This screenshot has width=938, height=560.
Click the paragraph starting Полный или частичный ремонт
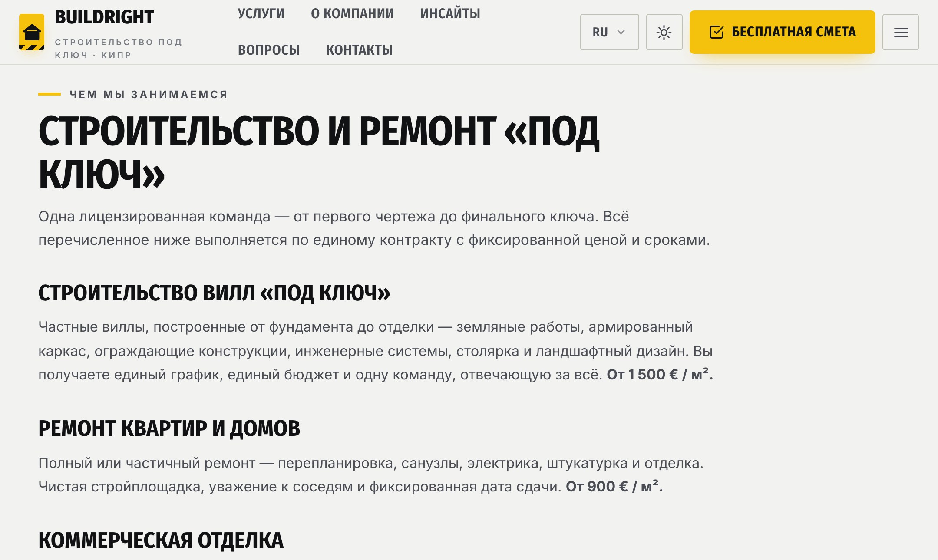[x=371, y=474]
